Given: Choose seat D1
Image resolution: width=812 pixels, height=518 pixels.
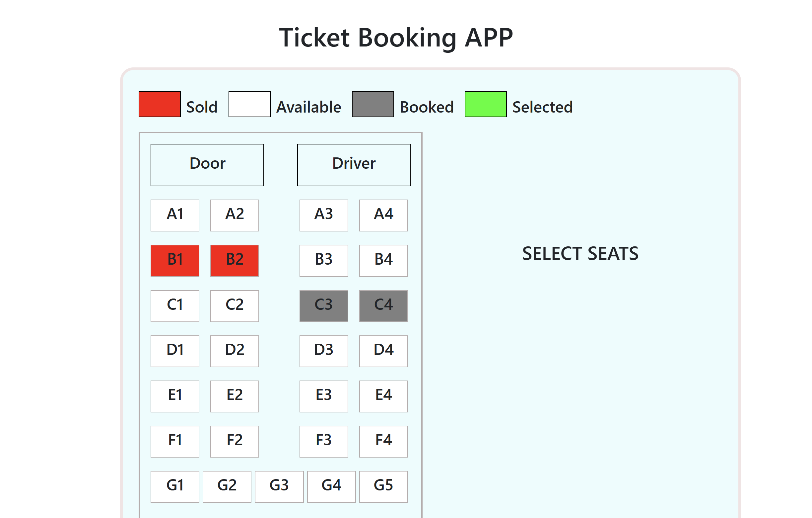Looking at the screenshot, I should pyautogui.click(x=175, y=351).
